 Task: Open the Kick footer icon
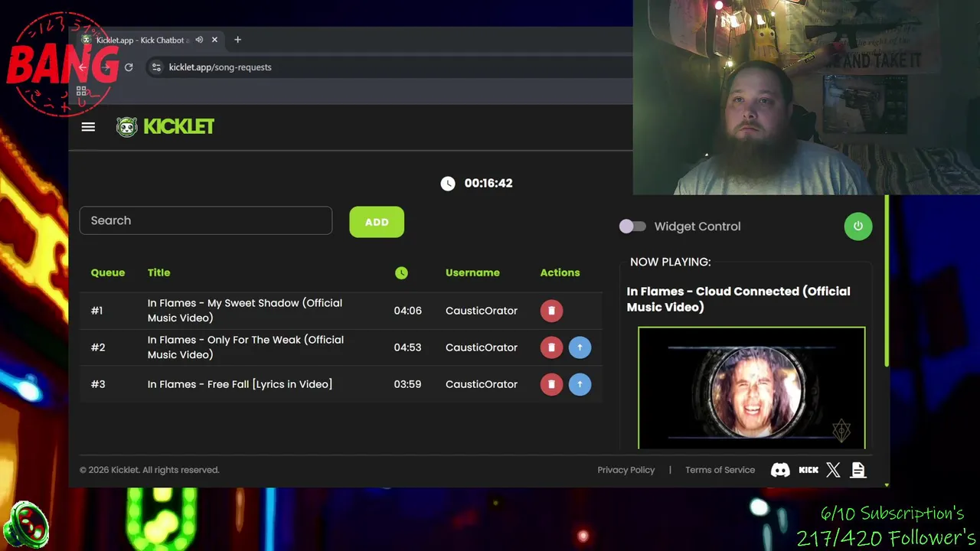[808, 470]
